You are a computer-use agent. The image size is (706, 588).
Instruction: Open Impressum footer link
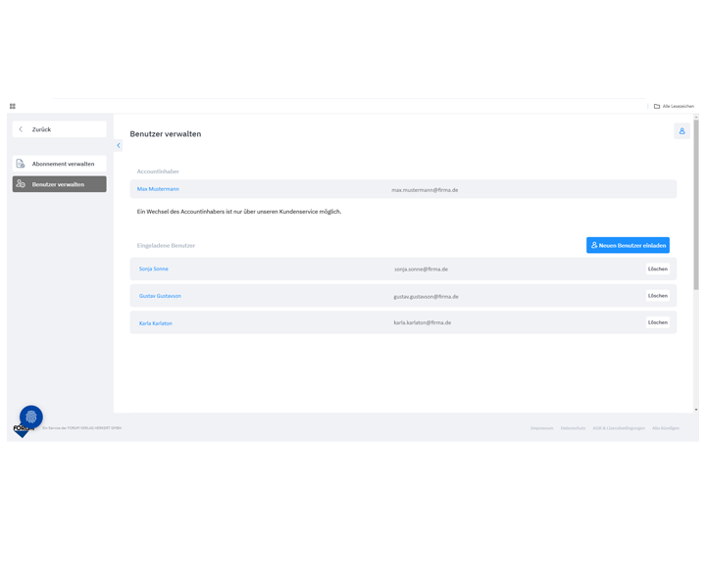coord(541,428)
